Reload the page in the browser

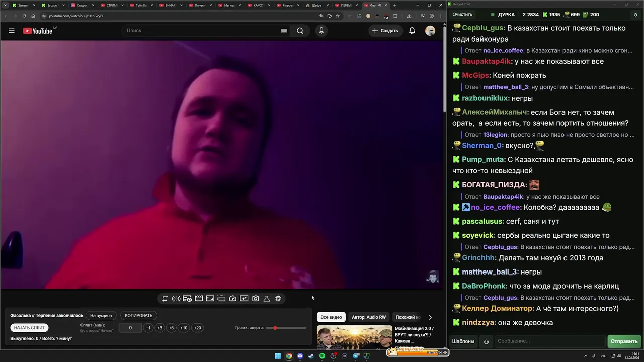(x=25, y=16)
